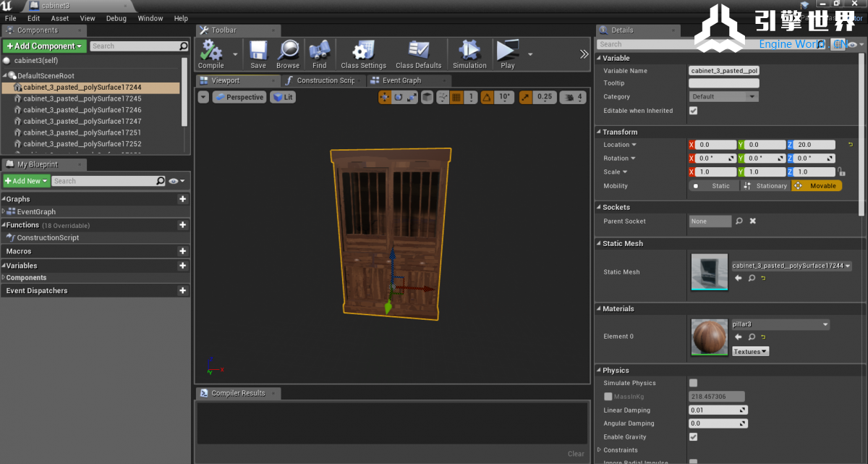Image resolution: width=868 pixels, height=464 pixels.
Task: Reset Static Mesh to default arrow
Action: (x=763, y=278)
